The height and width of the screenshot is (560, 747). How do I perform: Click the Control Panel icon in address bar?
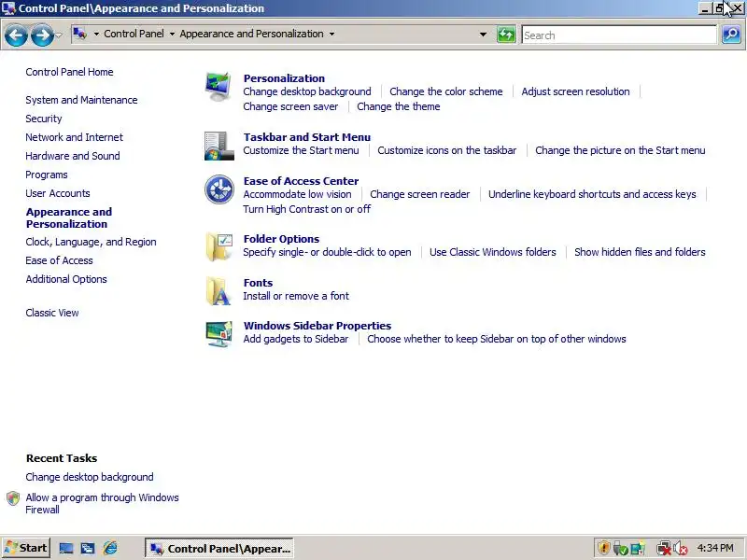tap(80, 34)
